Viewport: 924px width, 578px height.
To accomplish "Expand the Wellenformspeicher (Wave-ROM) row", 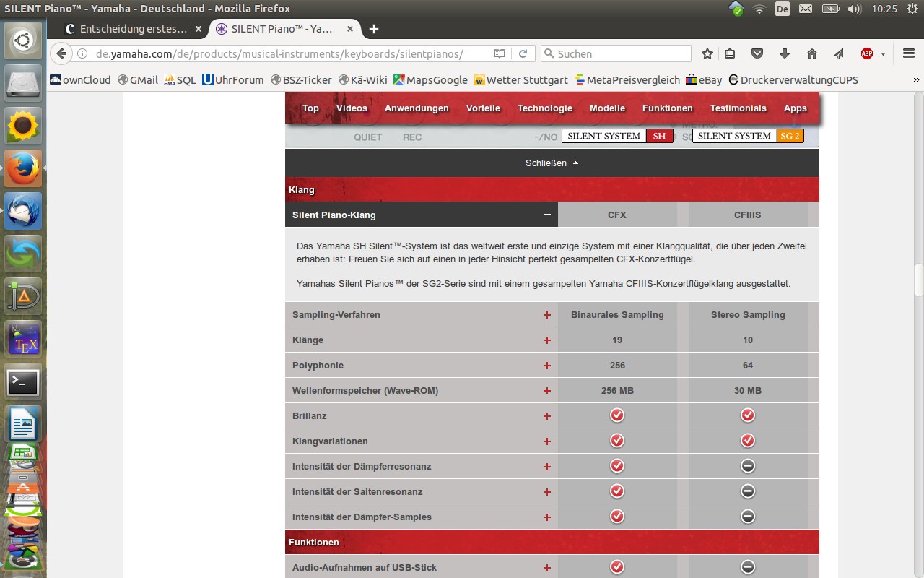I will coord(547,390).
